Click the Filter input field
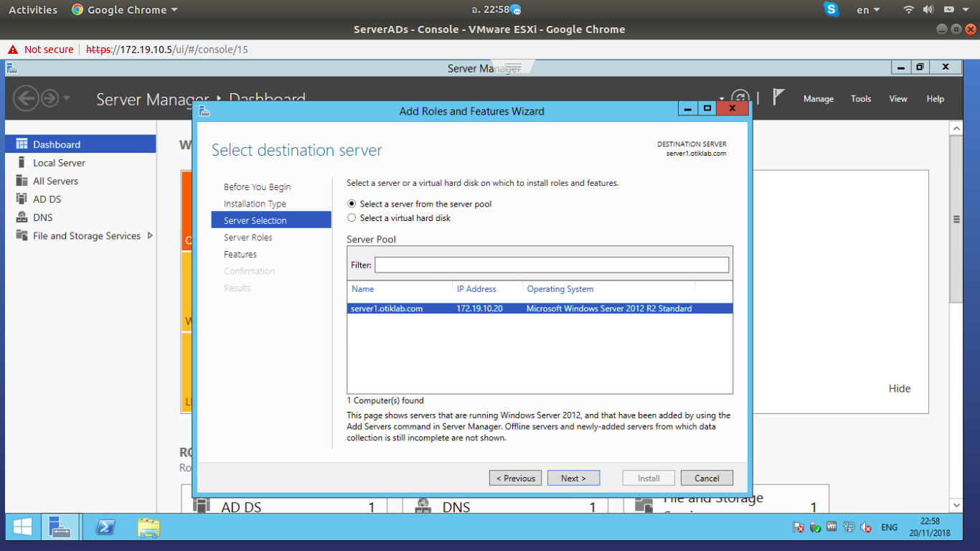 (x=552, y=265)
